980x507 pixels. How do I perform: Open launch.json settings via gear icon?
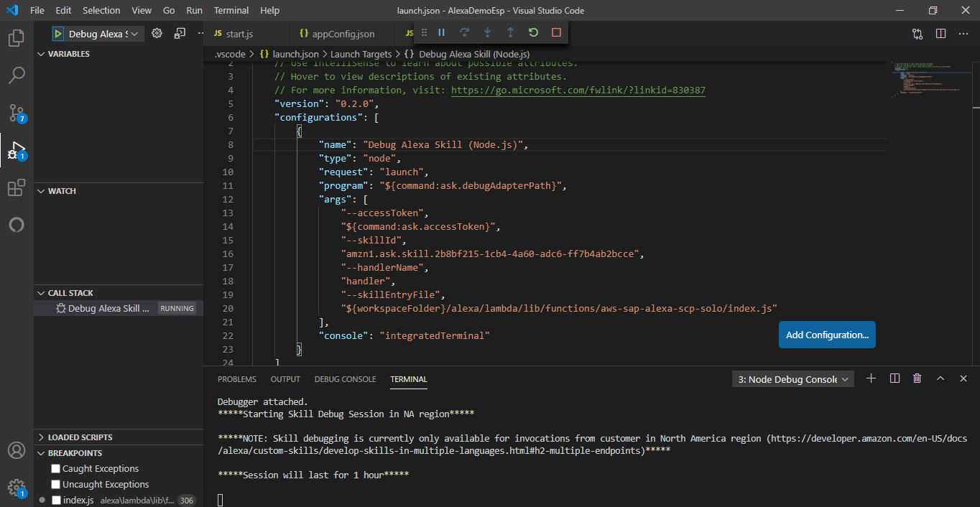157,33
